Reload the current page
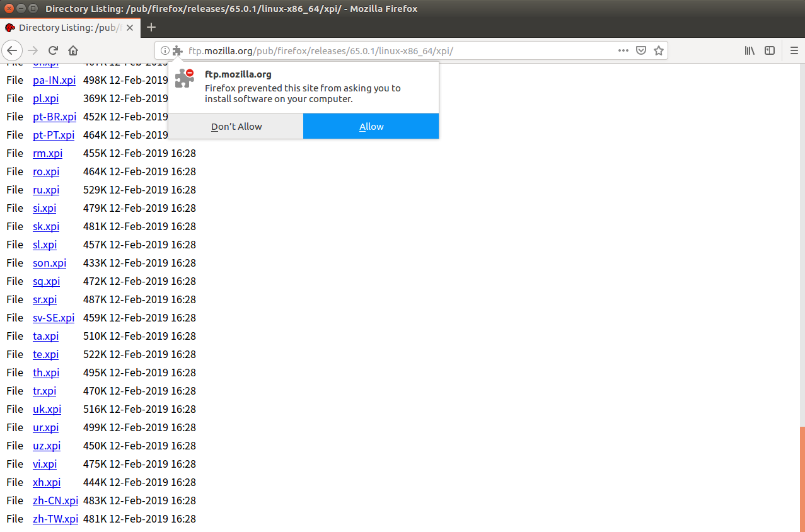Viewport: 805px width, 532px height. 54,50
